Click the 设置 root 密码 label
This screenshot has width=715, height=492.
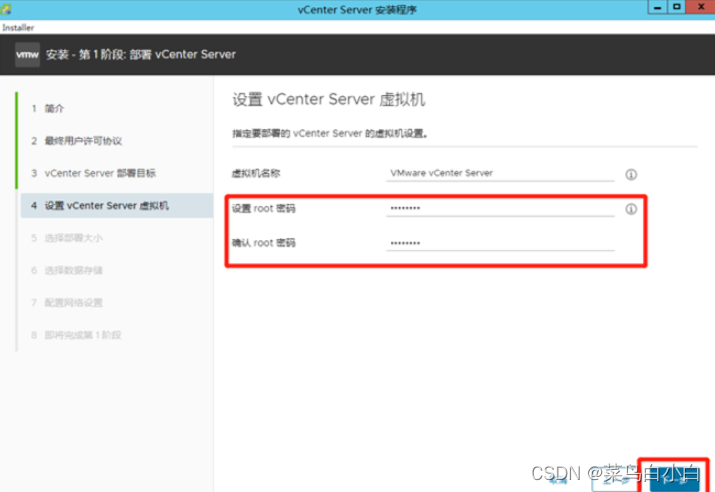[264, 208]
